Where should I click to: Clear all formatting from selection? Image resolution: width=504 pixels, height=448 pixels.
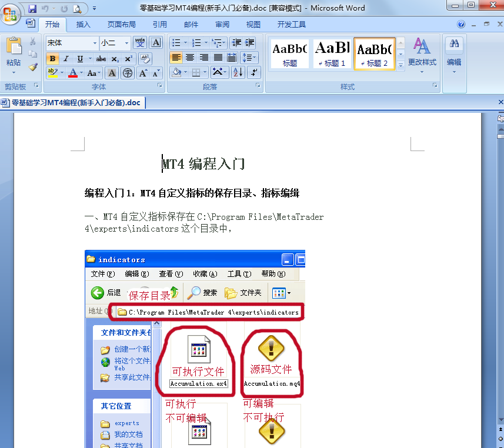145,58
